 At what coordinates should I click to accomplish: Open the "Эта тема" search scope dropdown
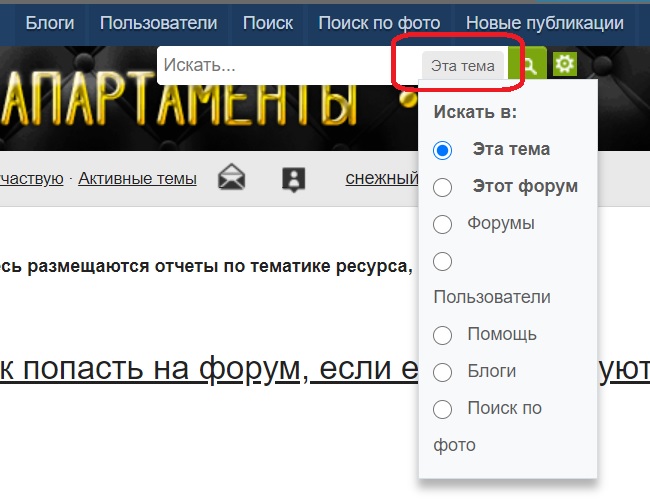[x=462, y=66]
